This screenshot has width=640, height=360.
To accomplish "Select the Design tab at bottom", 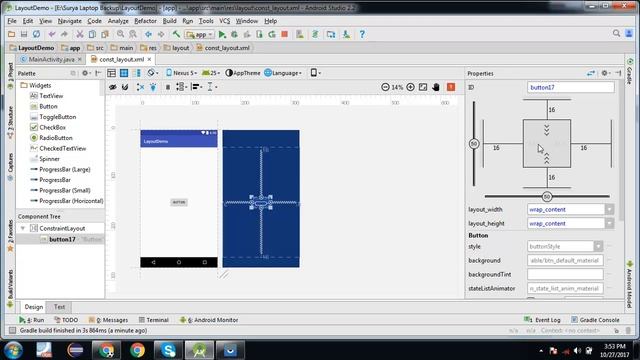I will click(33, 307).
